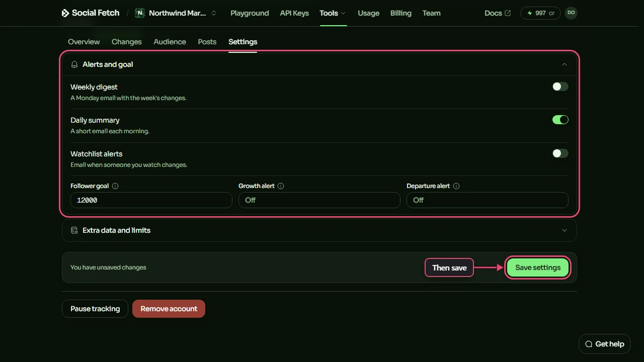Viewport: 644px width, 362px height.
Task: Open the Team page
Action: [432, 13]
